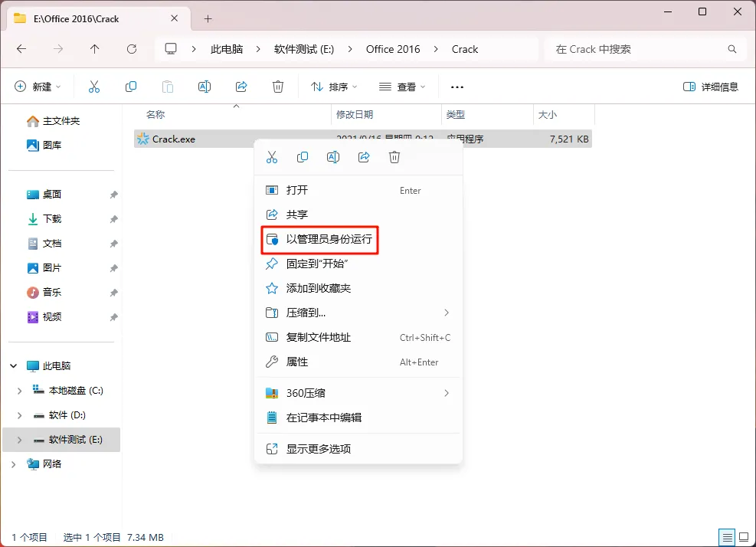Click the toolbar share icon
The width and height of the screenshot is (756, 547).
241,87
